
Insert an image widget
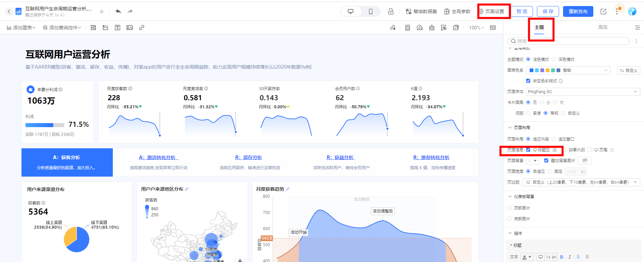point(130,28)
